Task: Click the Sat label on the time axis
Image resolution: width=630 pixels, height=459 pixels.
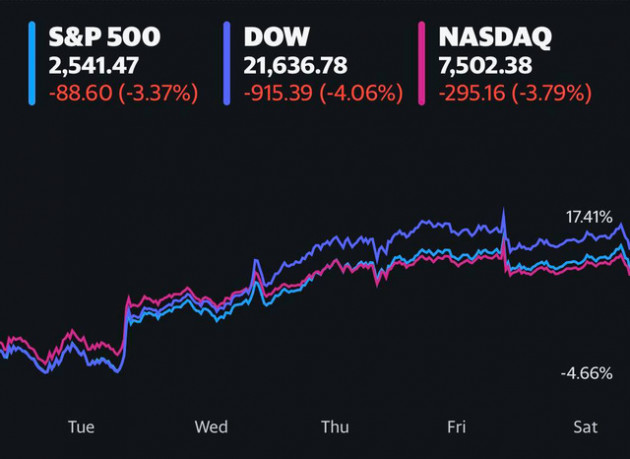Action: (585, 427)
